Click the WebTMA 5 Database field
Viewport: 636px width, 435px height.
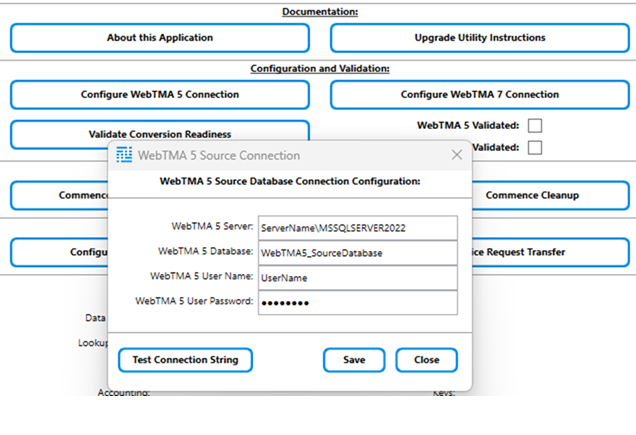(x=358, y=253)
